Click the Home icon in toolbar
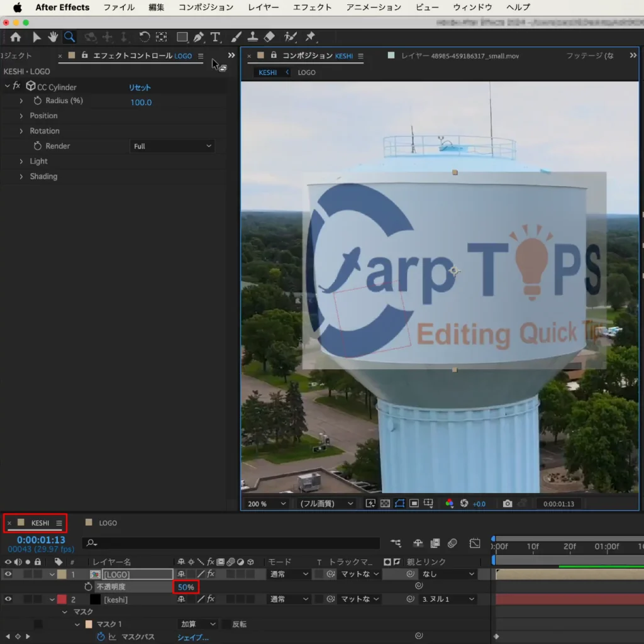644x644 pixels. pyautogui.click(x=15, y=37)
